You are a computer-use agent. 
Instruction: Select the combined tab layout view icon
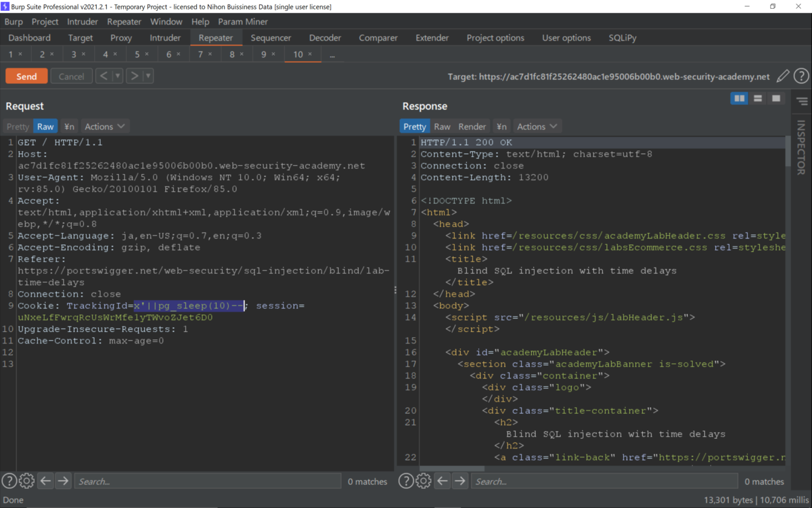pyautogui.click(x=776, y=99)
